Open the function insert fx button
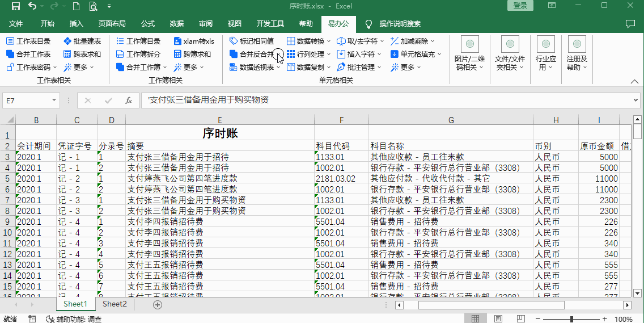644x323 pixels. pos(129,100)
